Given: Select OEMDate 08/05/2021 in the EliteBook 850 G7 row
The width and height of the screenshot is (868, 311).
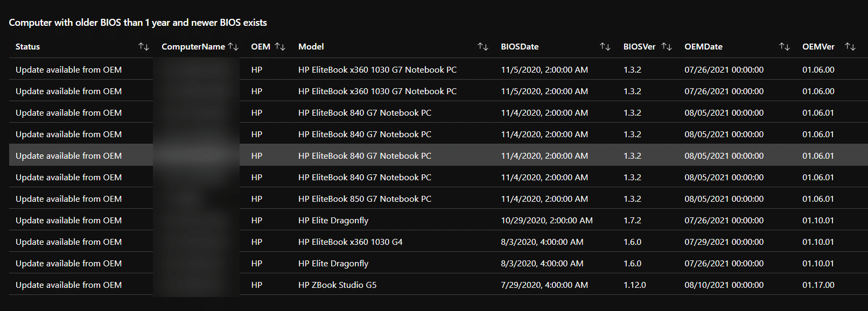Looking at the screenshot, I should tap(724, 199).
